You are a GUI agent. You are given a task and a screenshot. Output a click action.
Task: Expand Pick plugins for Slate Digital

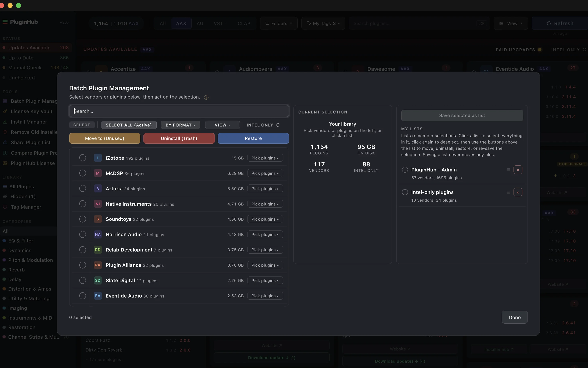tap(265, 280)
